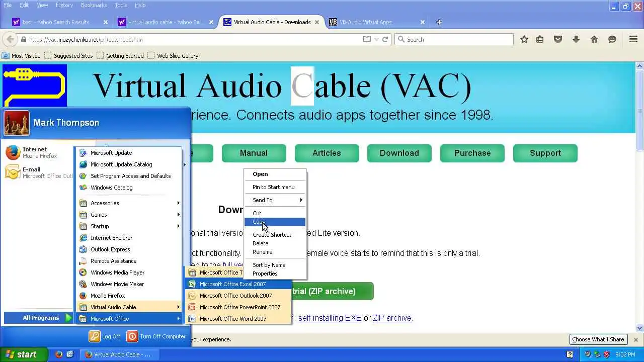Open Windows Movie Maker entry
This screenshot has width=644, height=362.
128,284
